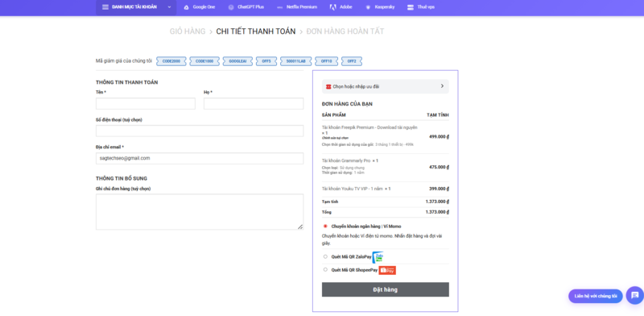This screenshot has width=644, height=316.
Task: Select the Quét Mã QR ShopeePay radio
Action: click(x=325, y=269)
